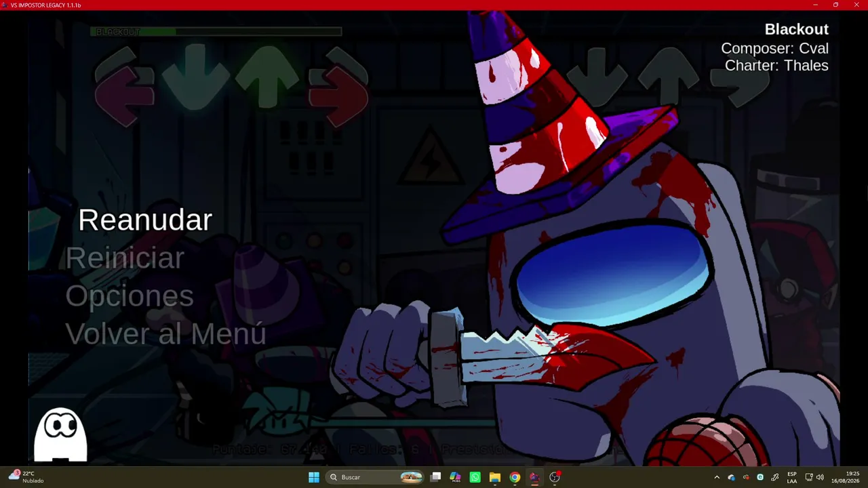Click the OneDrive cloud tray icon
Viewport: 868px width, 488px height.
pos(731,477)
